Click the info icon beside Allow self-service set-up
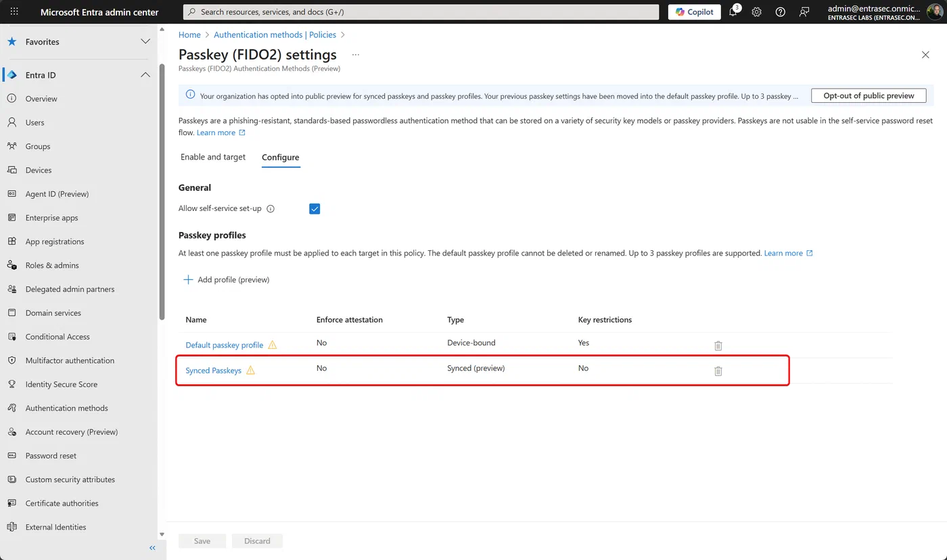947x560 pixels. click(x=271, y=209)
